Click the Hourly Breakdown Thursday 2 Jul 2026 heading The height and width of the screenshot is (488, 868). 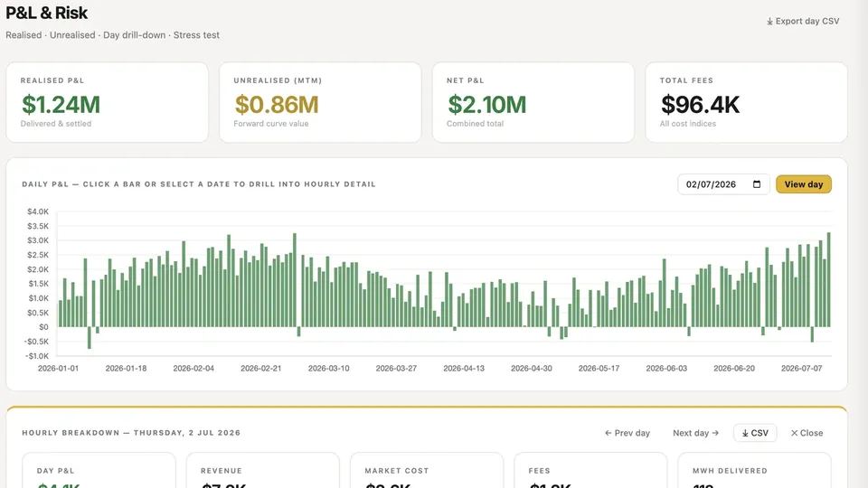coord(131,433)
